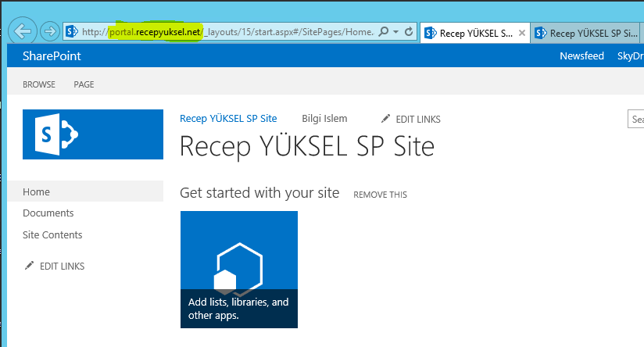Close the active Recep YÜKSEL browser tab
The width and height of the screenshot is (644, 347).
coord(521,33)
